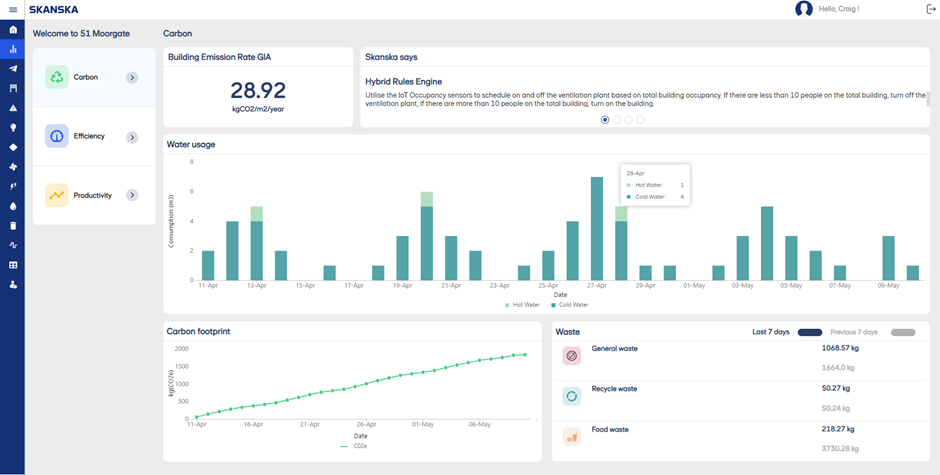Select the second carousel dot in Skanska says
Screen dimensions: 940x475
617,120
